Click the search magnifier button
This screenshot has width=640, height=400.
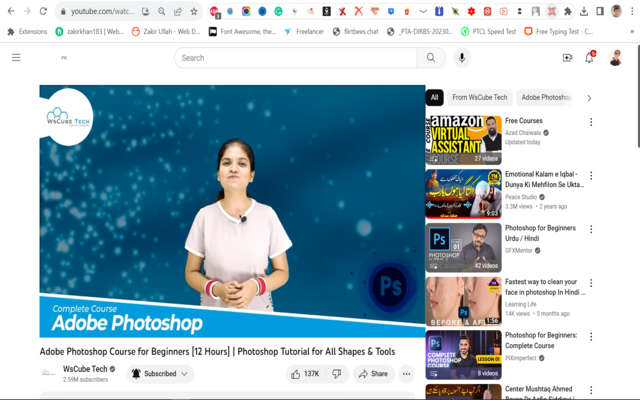431,58
